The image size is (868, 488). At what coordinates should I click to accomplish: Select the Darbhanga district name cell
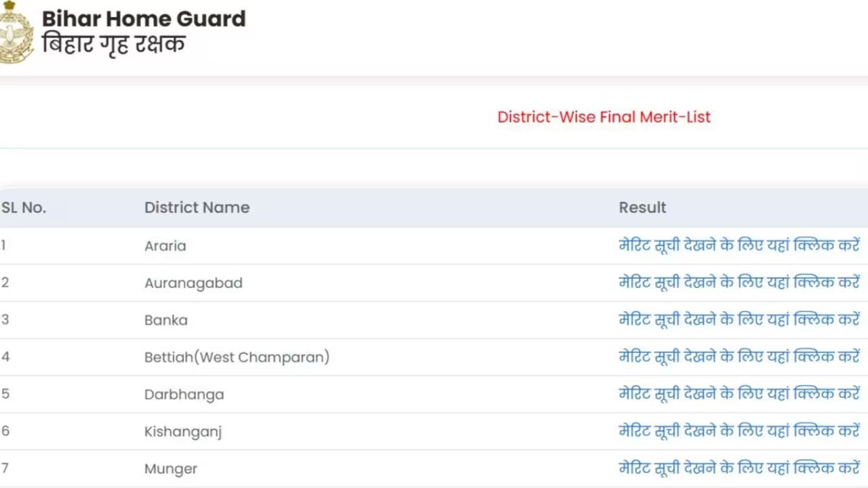(x=184, y=394)
